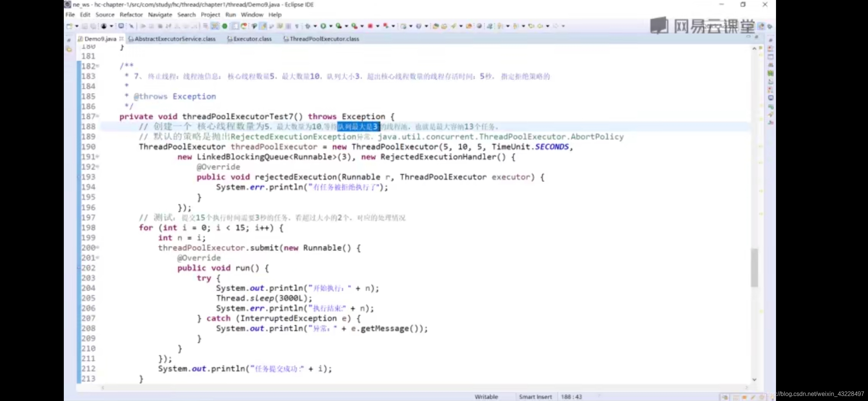Click the Smart Insert status entry
The image size is (868, 401).
click(535, 397)
